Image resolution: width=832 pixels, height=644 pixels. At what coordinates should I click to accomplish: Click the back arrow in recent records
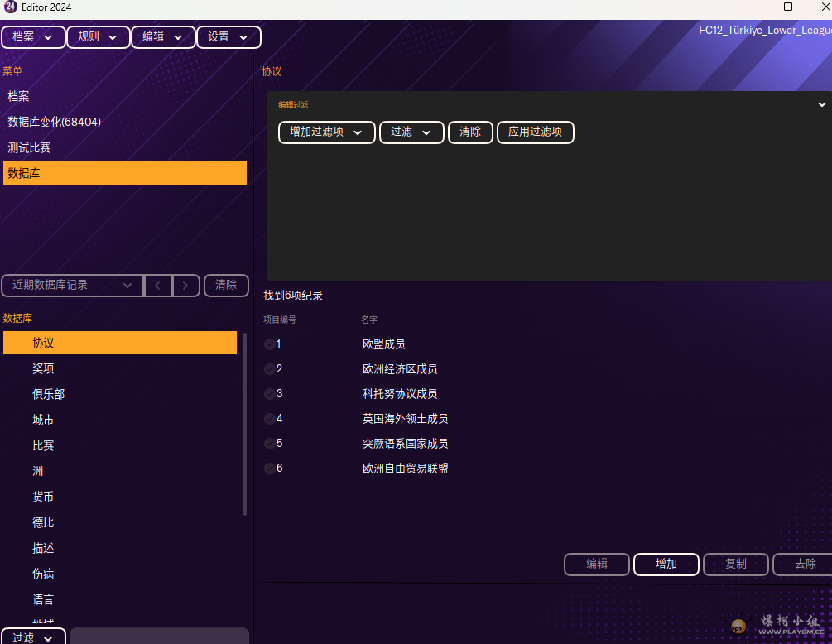click(157, 285)
